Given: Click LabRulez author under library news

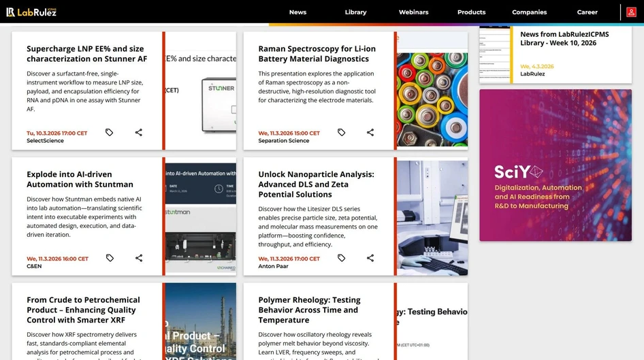Looking at the screenshot, I should point(532,74).
